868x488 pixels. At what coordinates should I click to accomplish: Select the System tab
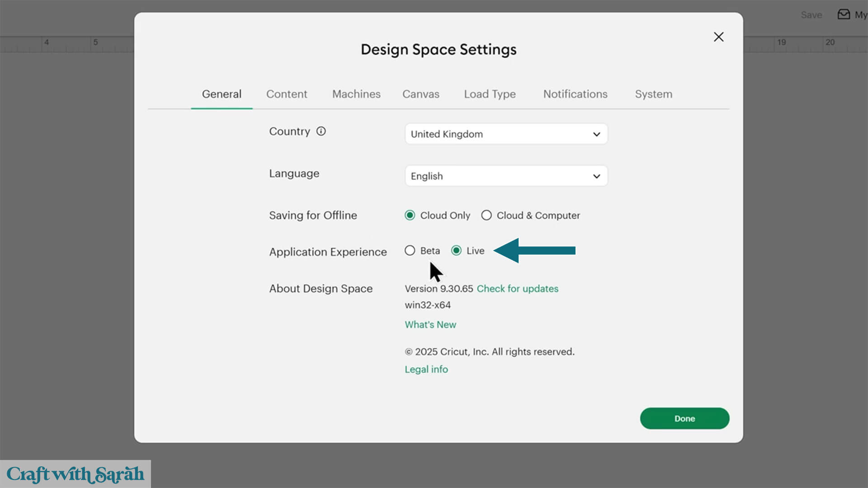[653, 94]
